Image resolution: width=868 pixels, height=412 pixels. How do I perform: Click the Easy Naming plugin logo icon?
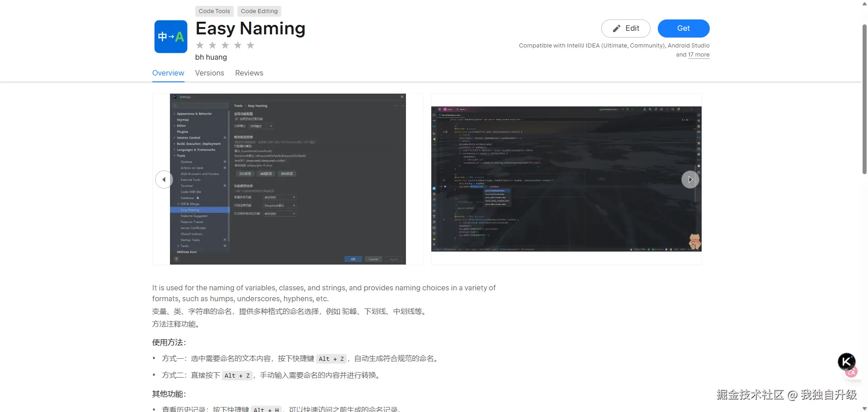point(170,37)
